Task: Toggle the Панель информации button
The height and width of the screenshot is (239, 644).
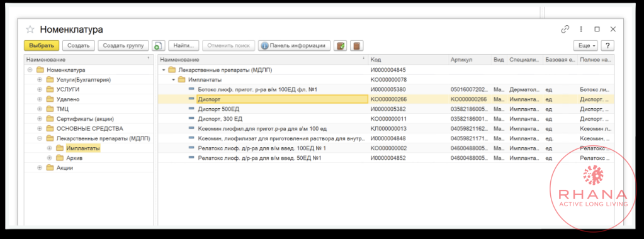Action: (x=294, y=45)
